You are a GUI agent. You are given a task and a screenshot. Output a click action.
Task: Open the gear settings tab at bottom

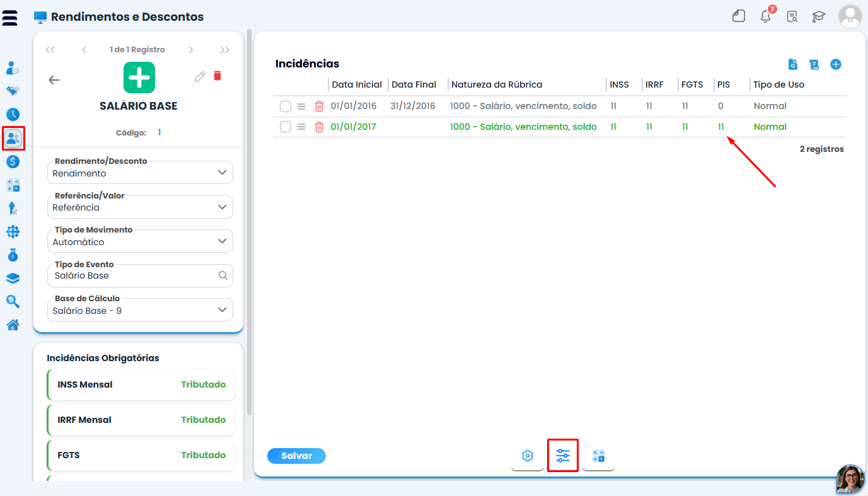click(x=528, y=456)
